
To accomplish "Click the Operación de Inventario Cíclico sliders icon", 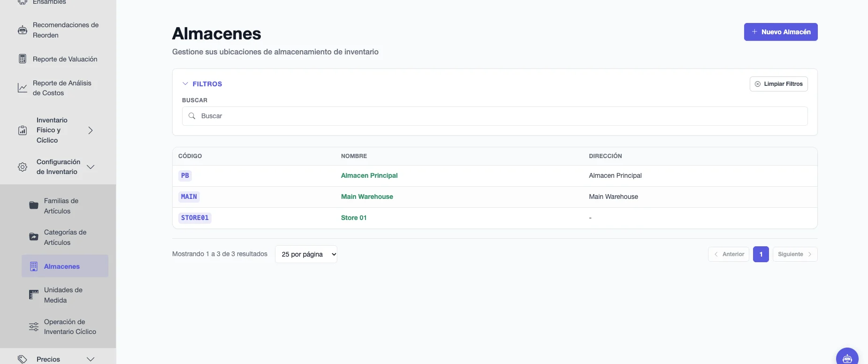I will coord(34,326).
